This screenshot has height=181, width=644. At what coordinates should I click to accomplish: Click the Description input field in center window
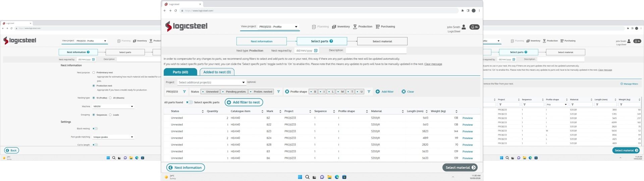pyautogui.click(x=376, y=50)
